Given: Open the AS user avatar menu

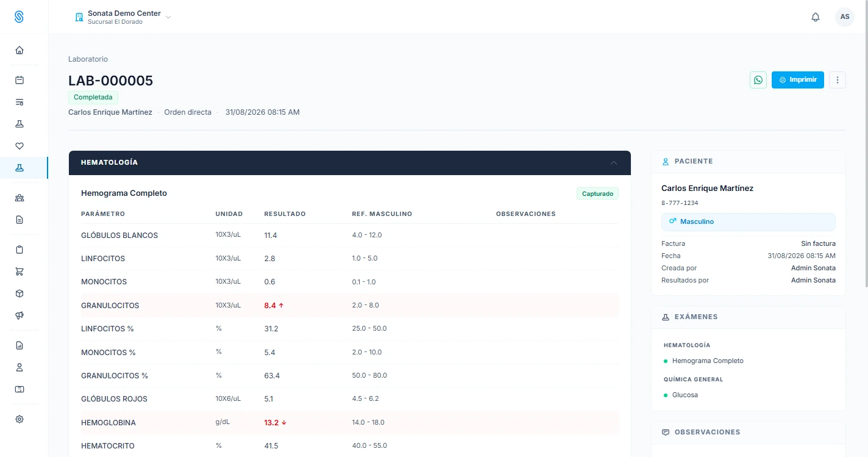Looking at the screenshot, I should pyautogui.click(x=845, y=17).
